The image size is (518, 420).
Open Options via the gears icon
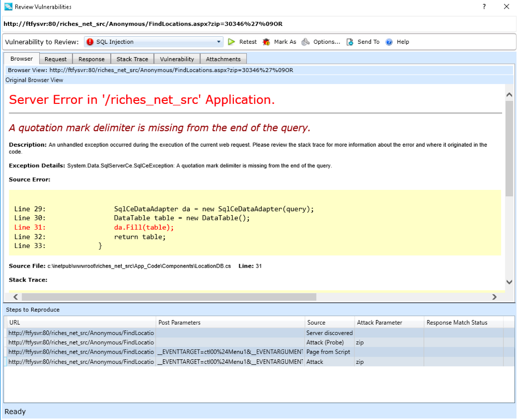coord(305,42)
